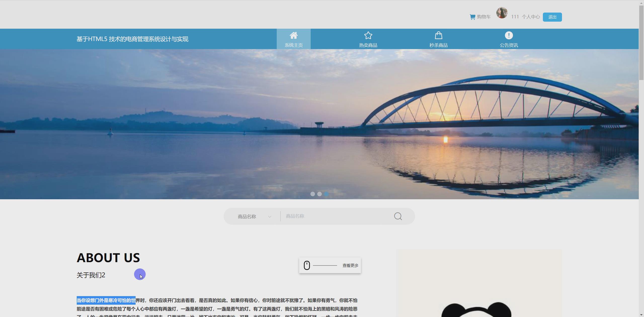The image size is (644, 317).
Task: Click the username 111
Action: pyautogui.click(x=515, y=17)
